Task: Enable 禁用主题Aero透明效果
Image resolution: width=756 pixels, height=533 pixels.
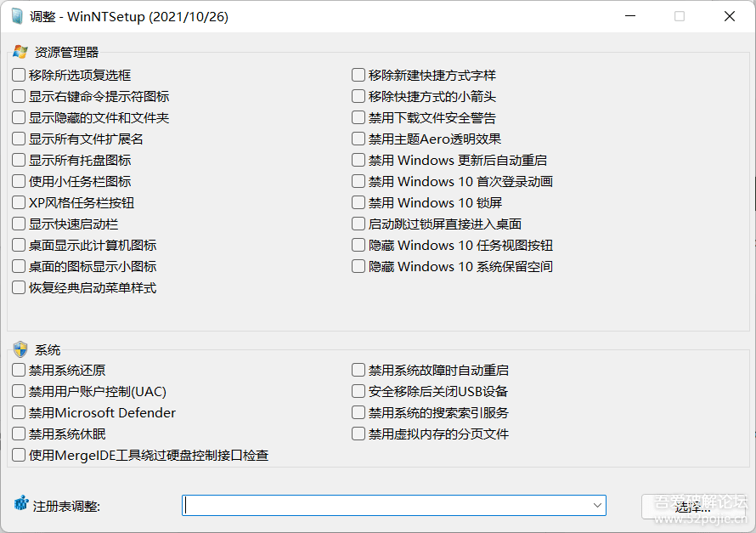Action: tap(358, 139)
